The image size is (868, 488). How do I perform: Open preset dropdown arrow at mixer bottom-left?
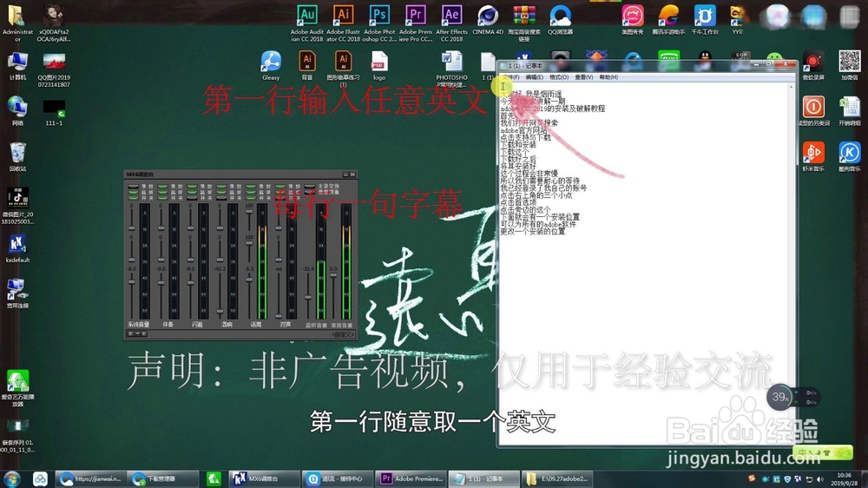[x=137, y=333]
